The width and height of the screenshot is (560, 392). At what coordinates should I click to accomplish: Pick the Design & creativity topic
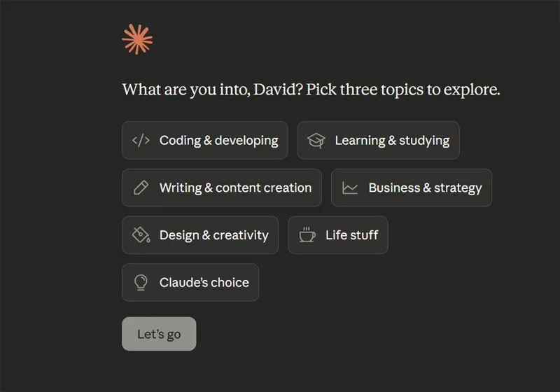213,234
